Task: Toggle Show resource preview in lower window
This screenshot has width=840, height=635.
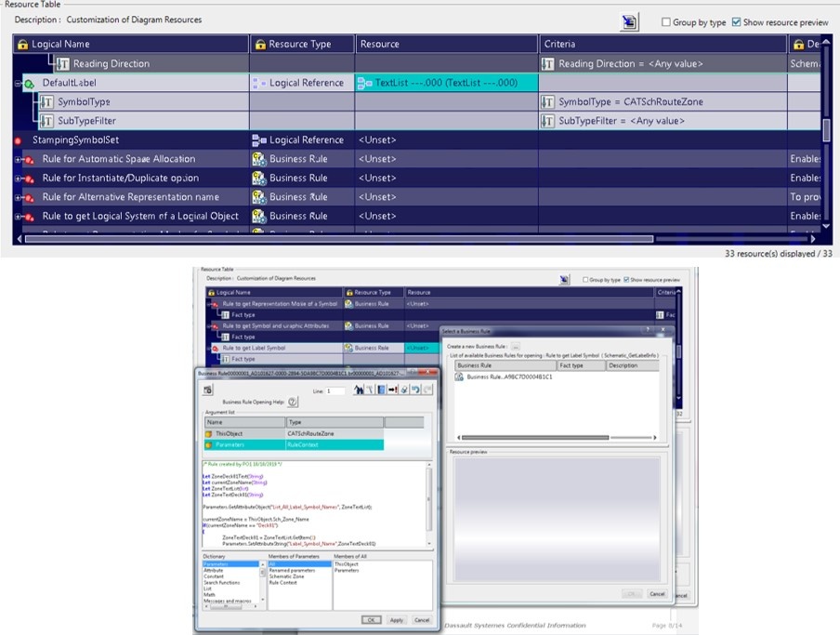Action: click(x=628, y=279)
